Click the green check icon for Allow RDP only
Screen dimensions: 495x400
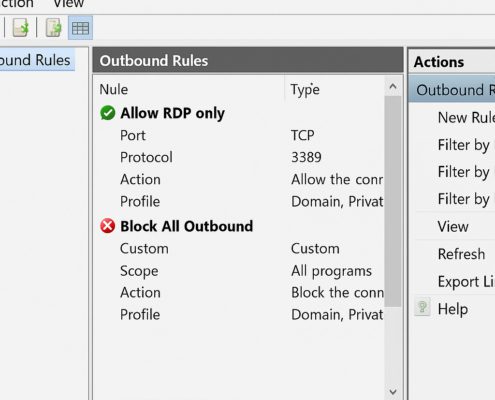tap(108, 113)
